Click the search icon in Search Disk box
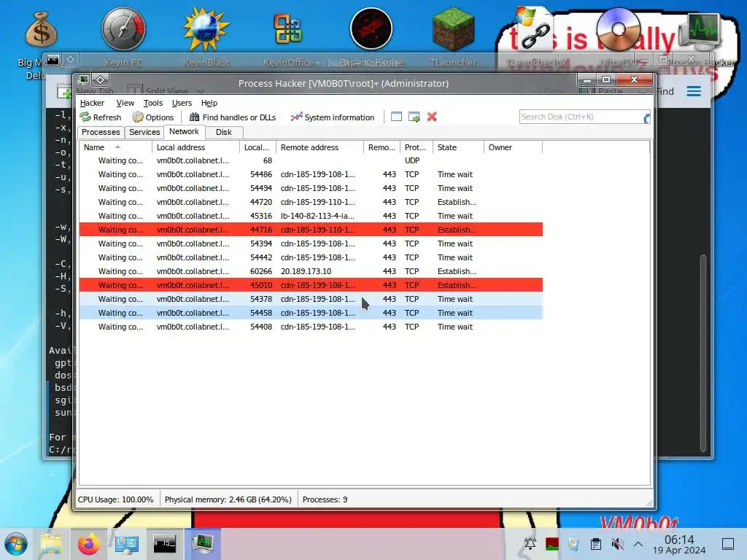 click(646, 118)
